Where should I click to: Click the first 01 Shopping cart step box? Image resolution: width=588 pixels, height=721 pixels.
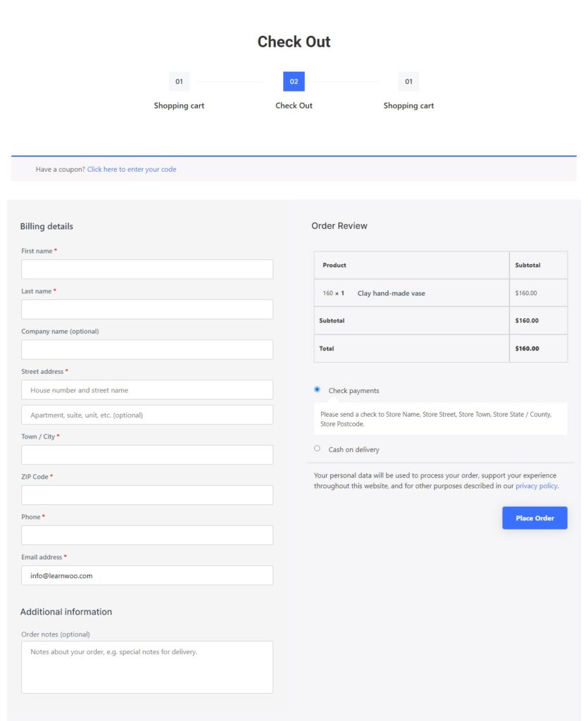[x=179, y=82]
